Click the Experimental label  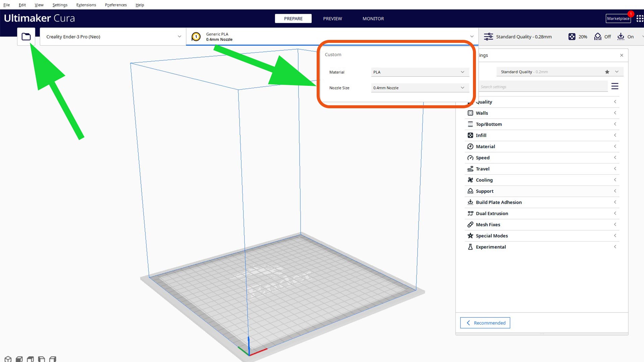pos(491,247)
